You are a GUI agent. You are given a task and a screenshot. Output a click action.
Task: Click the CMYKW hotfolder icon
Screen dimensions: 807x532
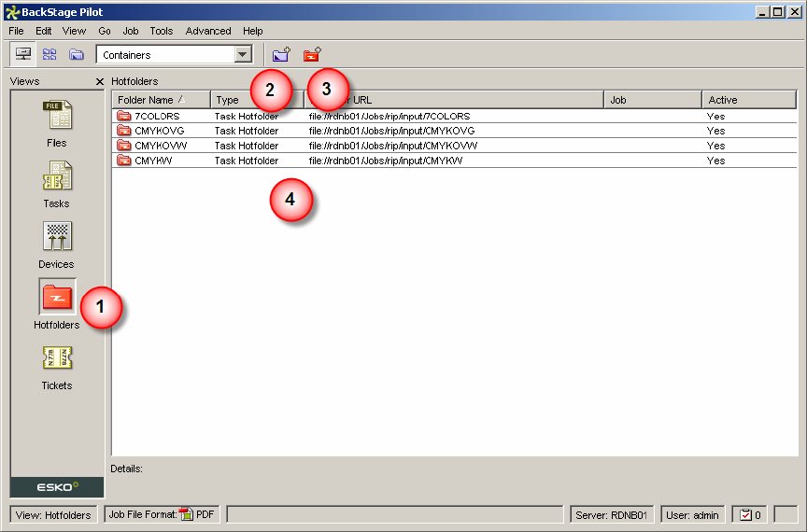point(124,161)
